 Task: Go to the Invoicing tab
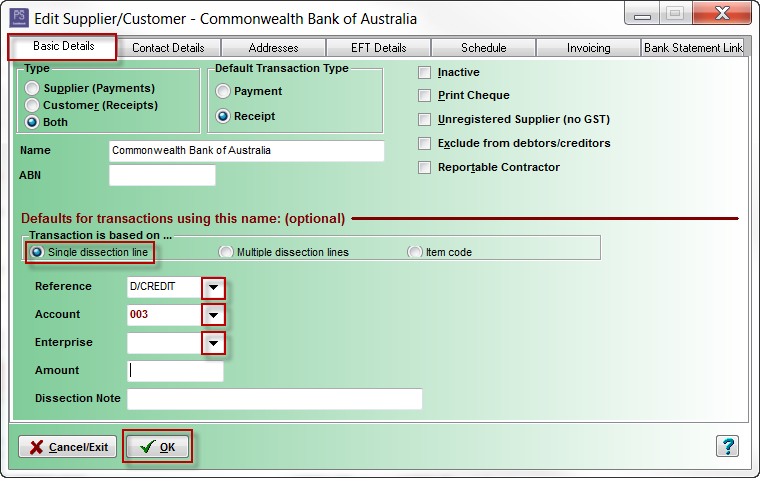[x=588, y=48]
